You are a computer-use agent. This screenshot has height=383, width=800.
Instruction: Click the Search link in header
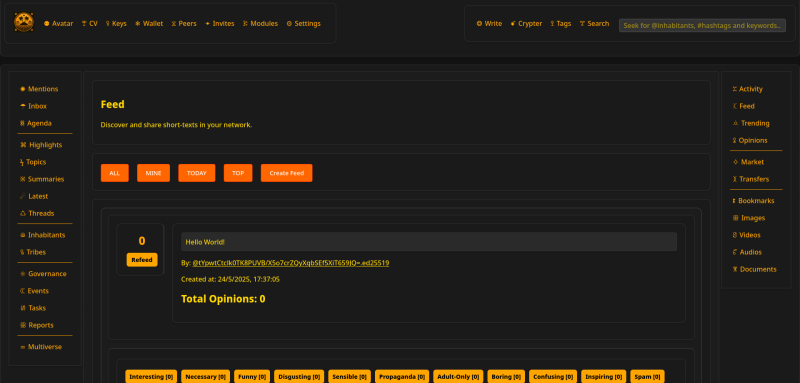click(594, 23)
